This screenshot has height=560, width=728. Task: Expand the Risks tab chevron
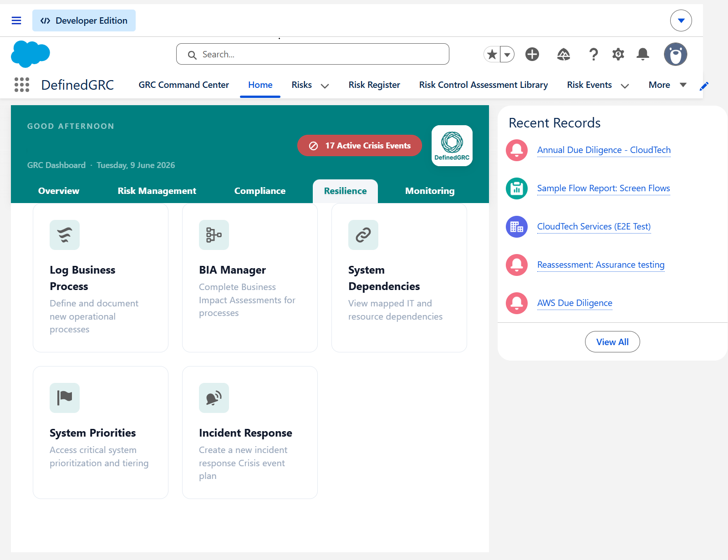point(325,86)
